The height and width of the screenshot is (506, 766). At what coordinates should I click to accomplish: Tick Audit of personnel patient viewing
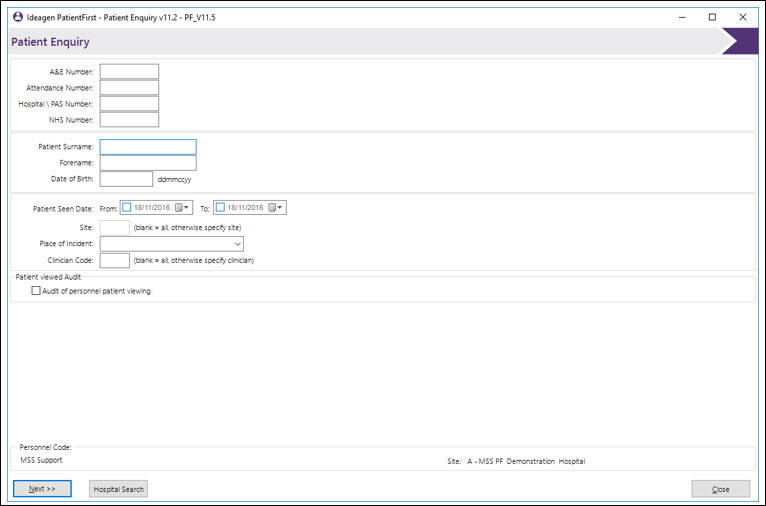point(36,291)
